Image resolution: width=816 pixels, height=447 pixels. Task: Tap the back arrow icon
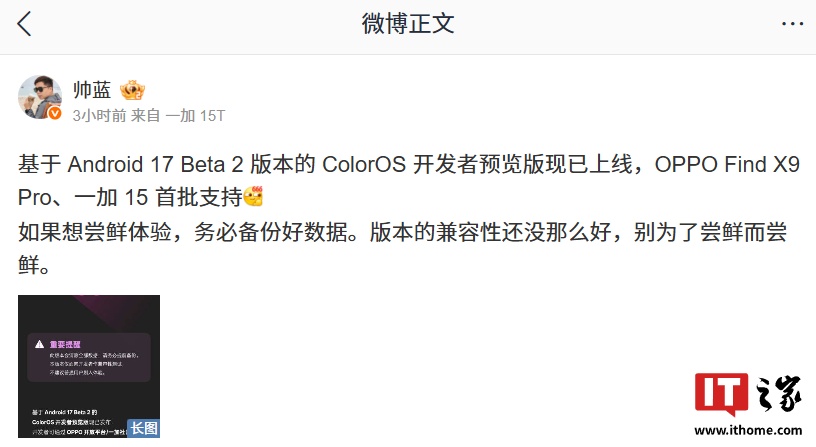pos(25,24)
